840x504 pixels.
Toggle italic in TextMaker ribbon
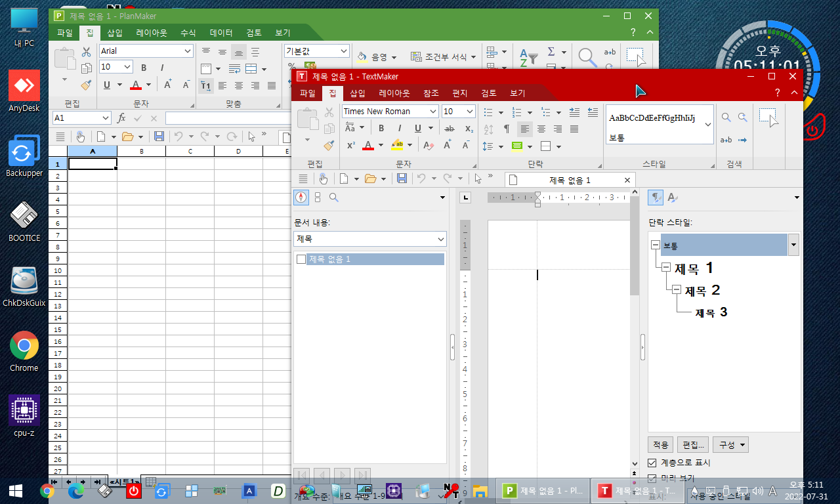click(x=398, y=129)
